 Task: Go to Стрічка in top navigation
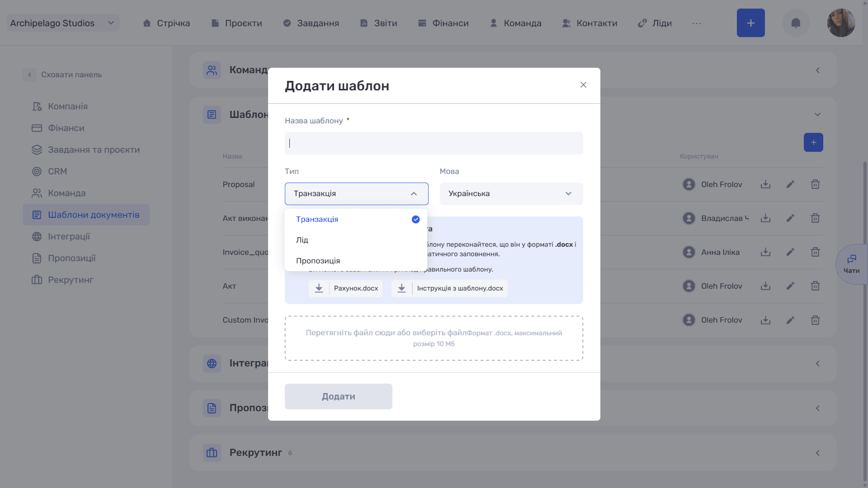coord(166,23)
